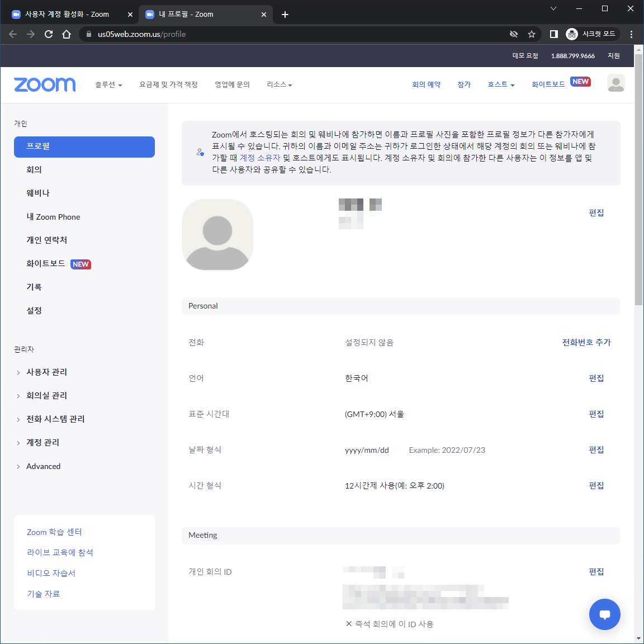
Task: Open the 리소스 dropdown menu
Action: [280, 84]
